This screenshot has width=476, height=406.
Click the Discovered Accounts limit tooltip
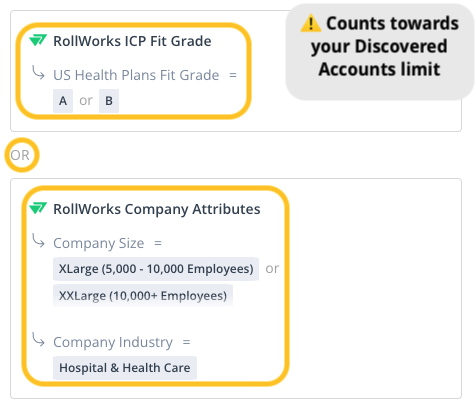click(x=380, y=52)
